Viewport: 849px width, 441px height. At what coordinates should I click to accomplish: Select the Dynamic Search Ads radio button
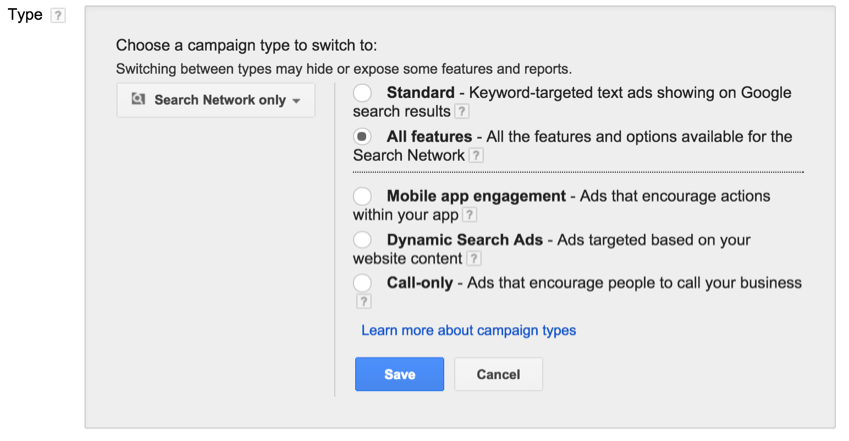362,239
